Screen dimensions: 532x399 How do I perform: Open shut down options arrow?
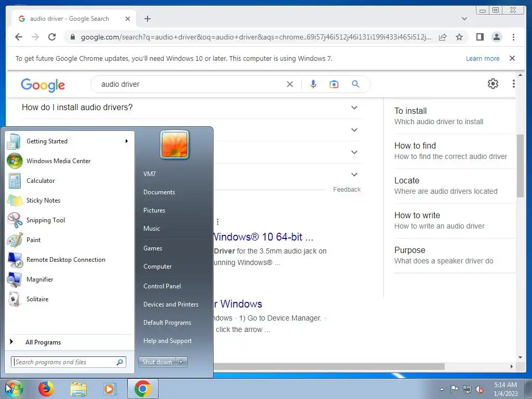(x=181, y=362)
